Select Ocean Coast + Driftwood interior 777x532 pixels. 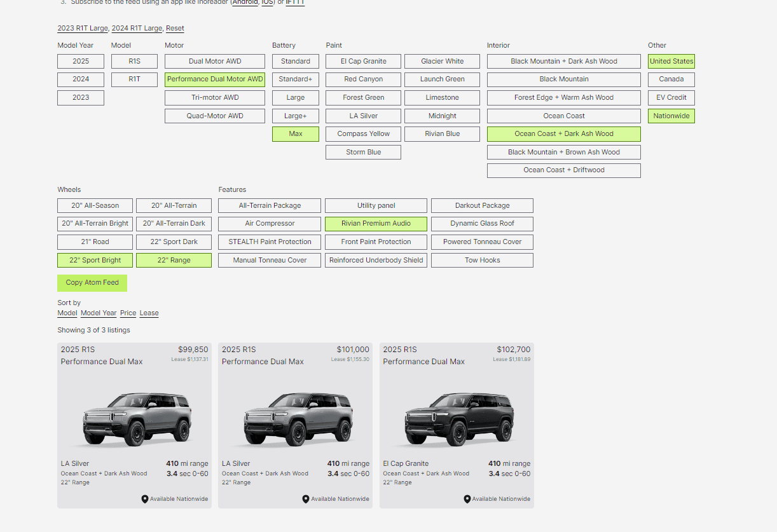click(x=564, y=170)
